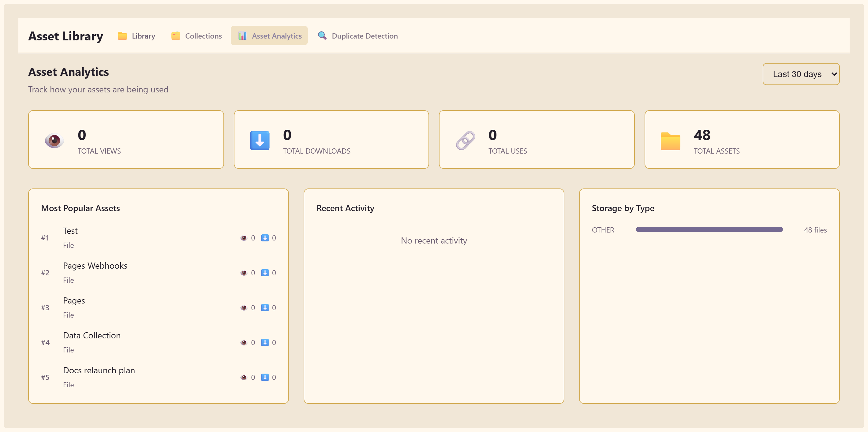Screen dimensions: 868x432
Task: Open the Last 30 days dropdown
Action: [x=801, y=74]
